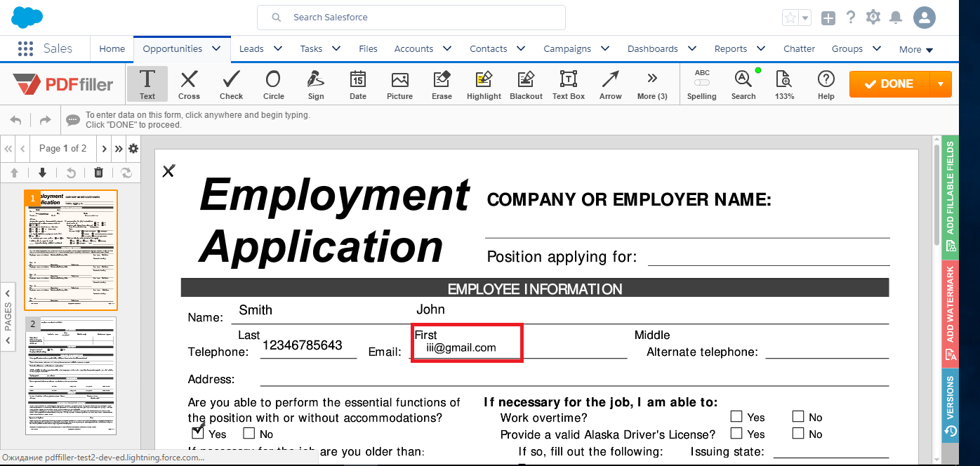This screenshot has width=980, height=466.
Task: Open Salesforce notifications bell
Action: [x=896, y=18]
